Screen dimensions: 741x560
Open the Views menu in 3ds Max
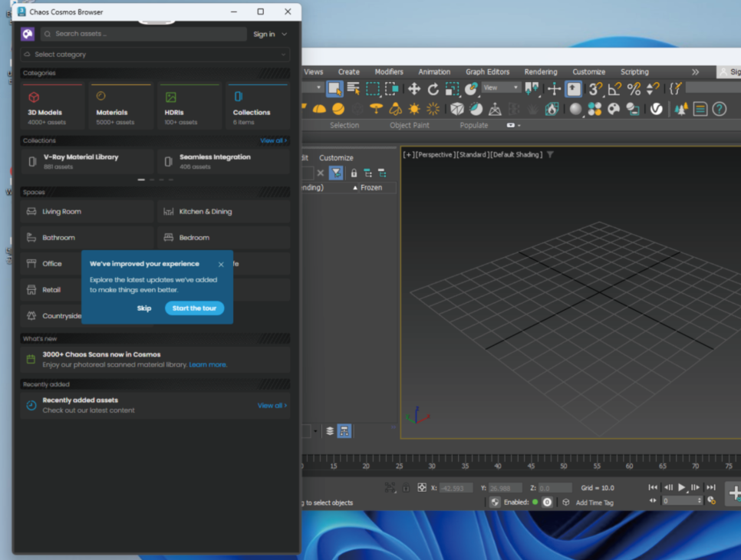tap(313, 72)
